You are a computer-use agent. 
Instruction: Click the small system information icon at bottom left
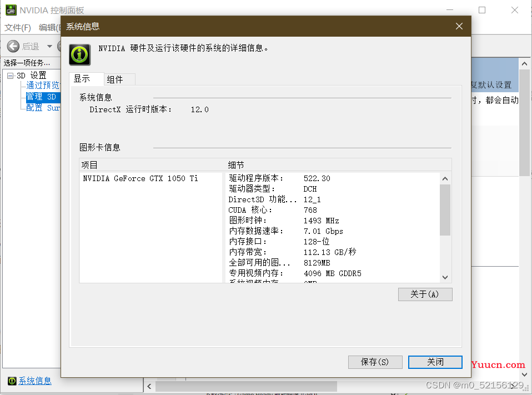coord(12,381)
